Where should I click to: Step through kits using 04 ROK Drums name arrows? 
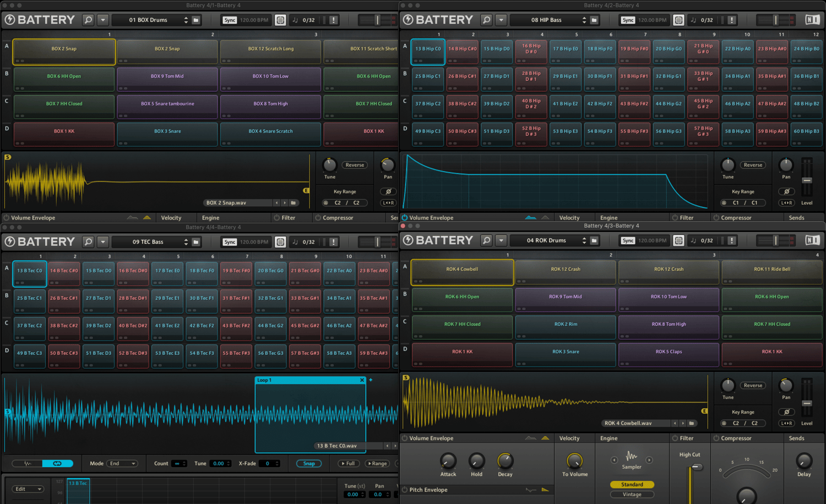[x=584, y=240]
